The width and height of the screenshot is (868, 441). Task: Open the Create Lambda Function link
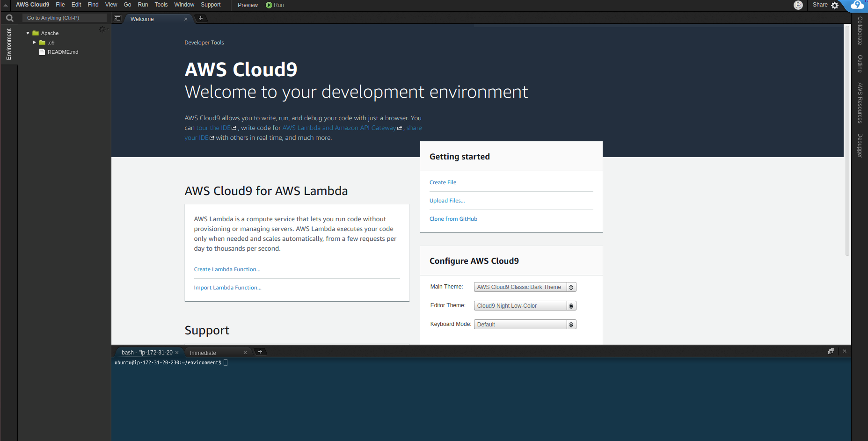(227, 269)
